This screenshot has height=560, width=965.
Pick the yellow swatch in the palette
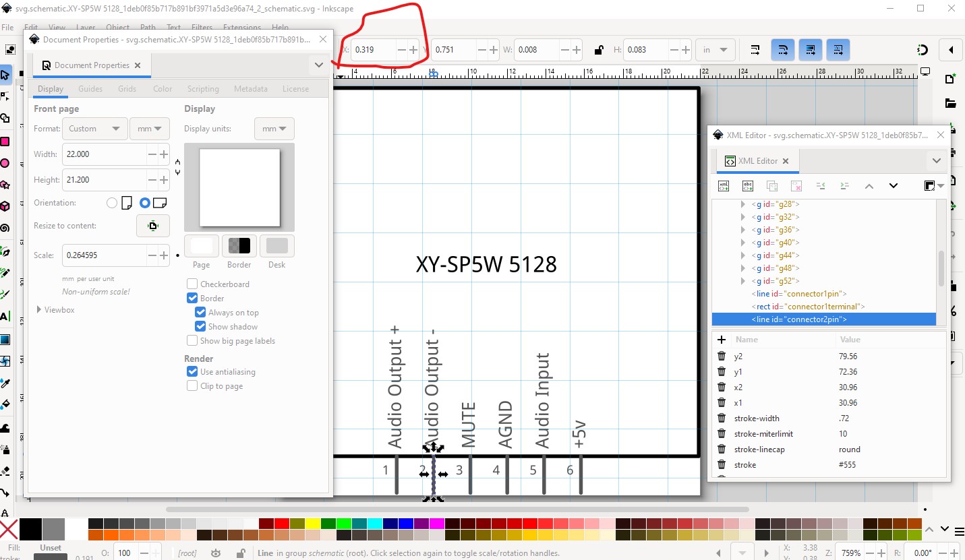pyautogui.click(x=312, y=524)
